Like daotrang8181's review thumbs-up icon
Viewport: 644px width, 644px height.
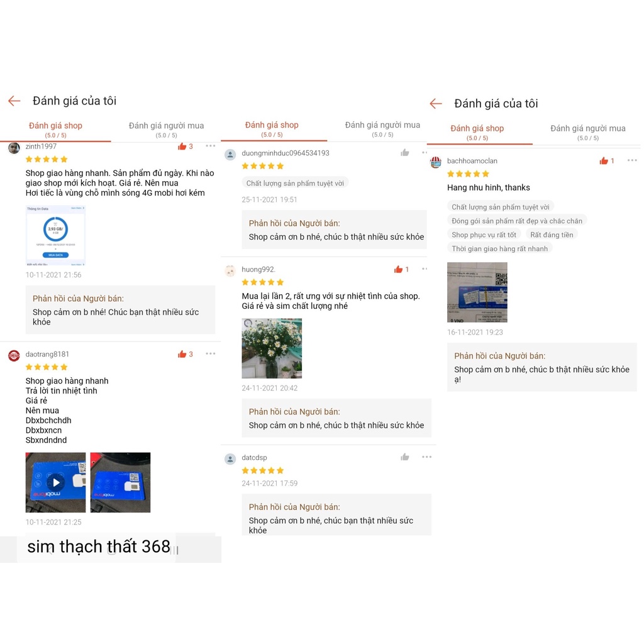coord(182,354)
